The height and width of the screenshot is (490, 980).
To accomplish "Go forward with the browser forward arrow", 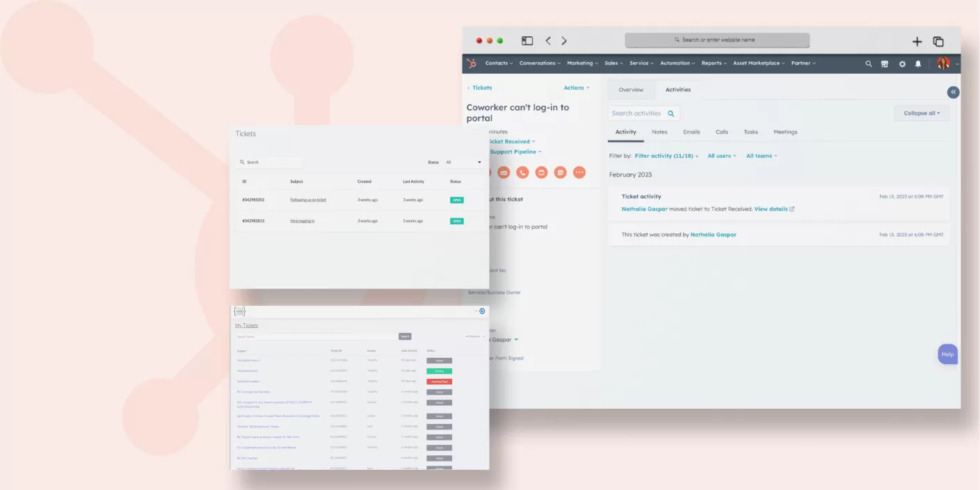I will click(x=564, y=41).
